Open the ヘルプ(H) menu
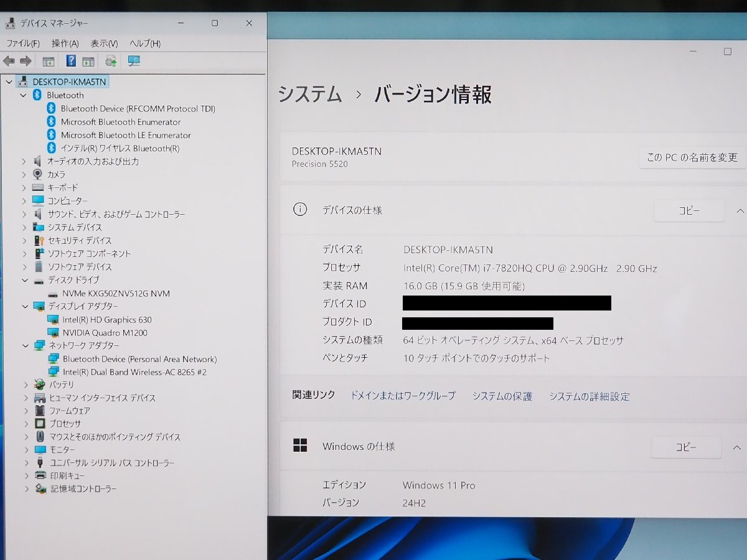This screenshot has width=747, height=560. coord(145,43)
